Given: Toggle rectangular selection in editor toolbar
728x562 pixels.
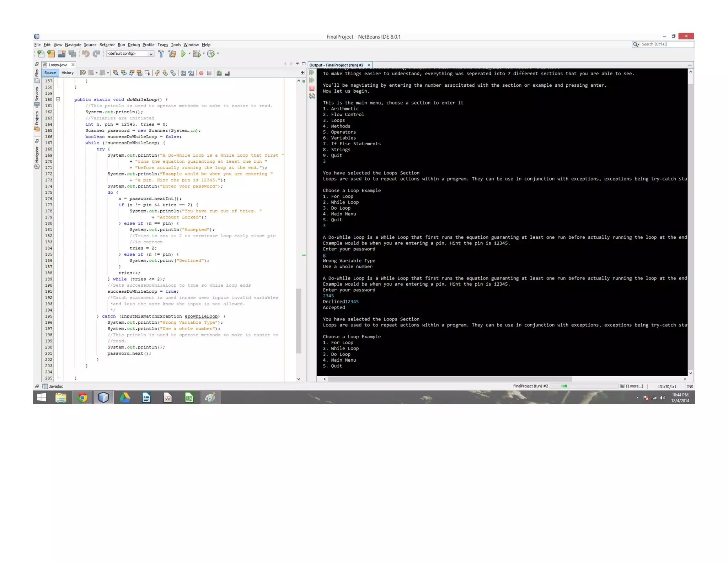Looking at the screenshot, I should click(147, 73).
